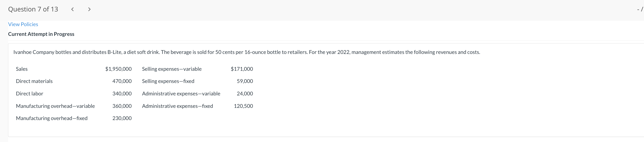
Task: Click the 120,500 administrative fixed value
Action: [243, 106]
